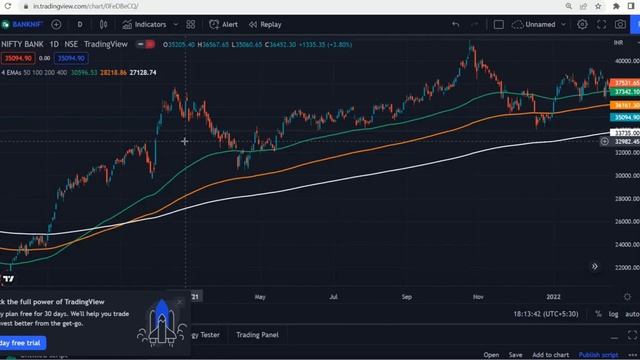The width and height of the screenshot is (640, 360).
Task: Change the D timeframe interval
Action: [80, 24]
